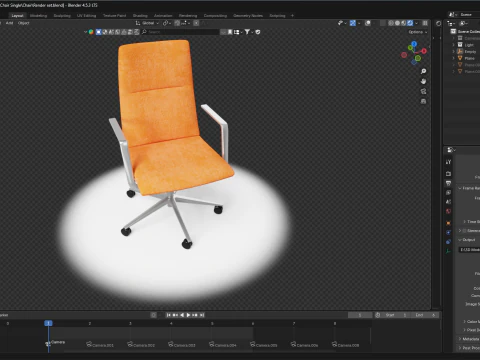This screenshot has width=480, height=360.
Task: Open Geometry Nodes workspace tab
Action: (x=248, y=16)
